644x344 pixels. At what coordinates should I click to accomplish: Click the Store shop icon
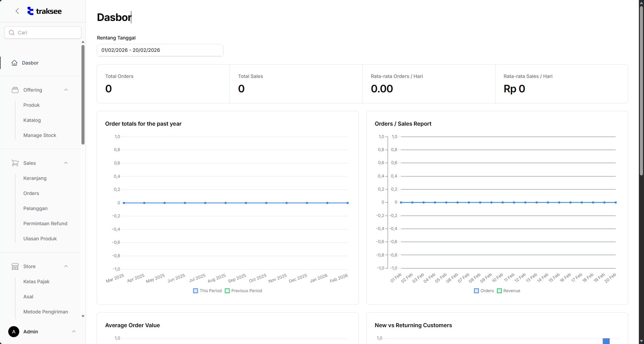click(x=15, y=266)
